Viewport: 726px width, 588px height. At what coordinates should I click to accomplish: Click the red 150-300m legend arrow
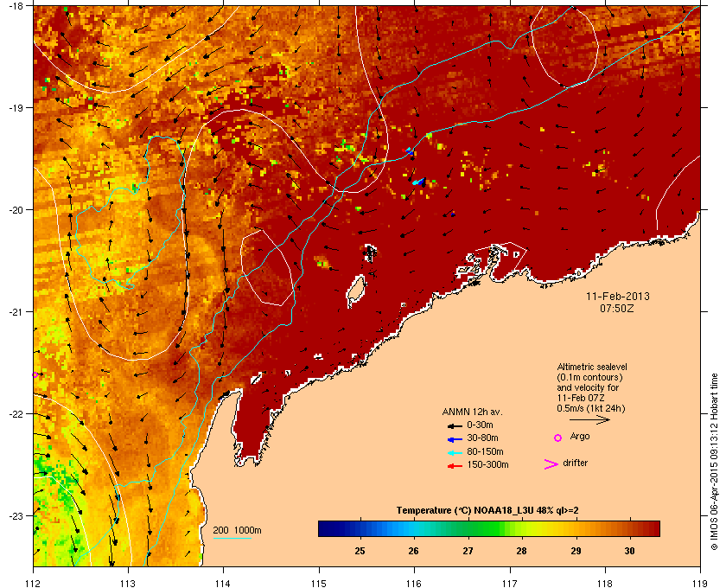[455, 466]
